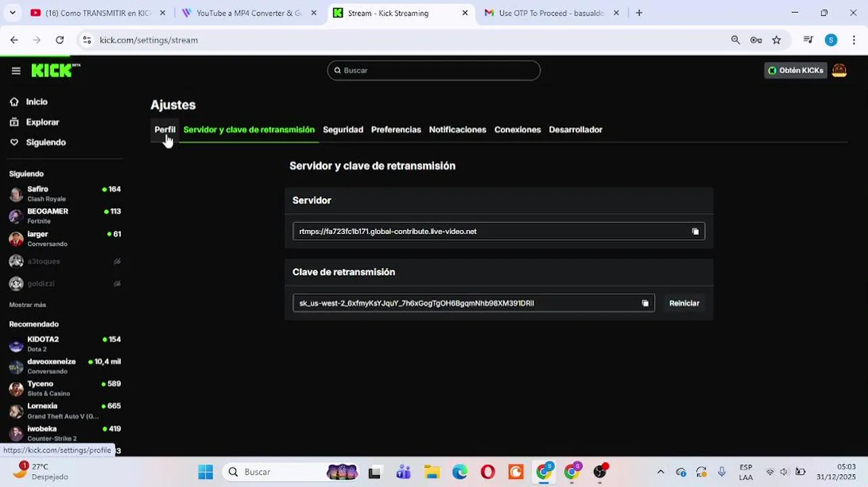The width and height of the screenshot is (868, 487).
Task: Copy the stream key with copy icon
Action: point(645,303)
